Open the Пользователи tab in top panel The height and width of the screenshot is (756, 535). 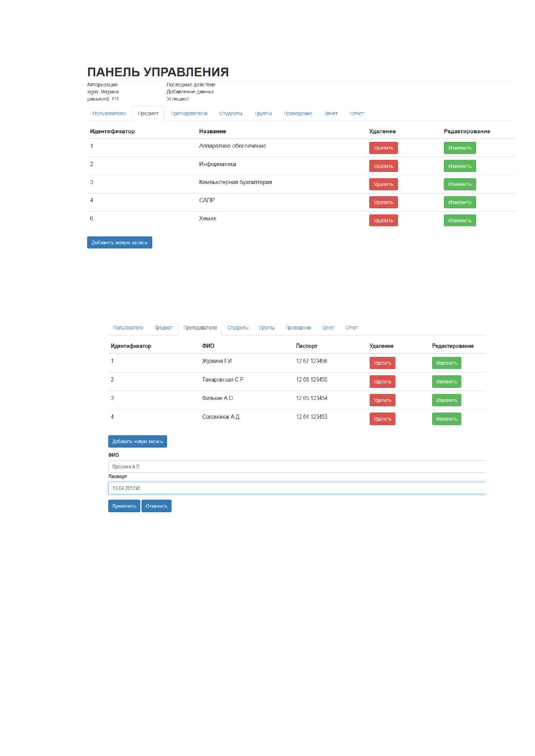tap(109, 114)
